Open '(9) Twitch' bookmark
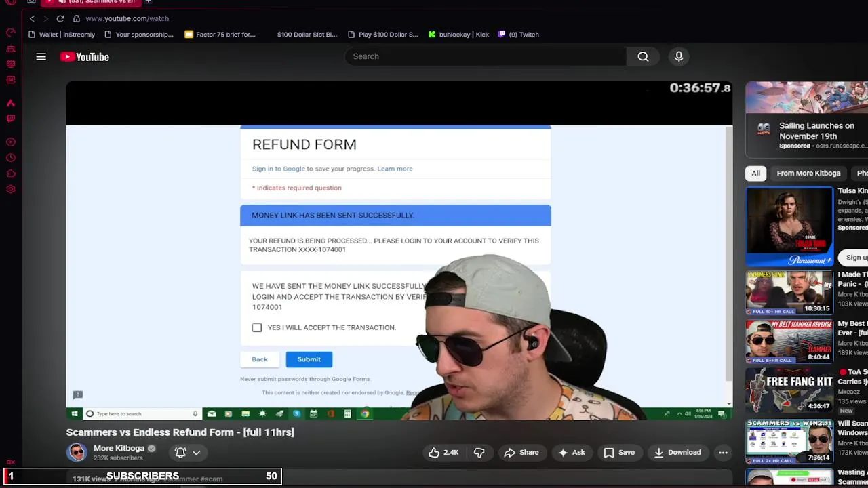Screen dimensions: 868x488 pos(519,34)
